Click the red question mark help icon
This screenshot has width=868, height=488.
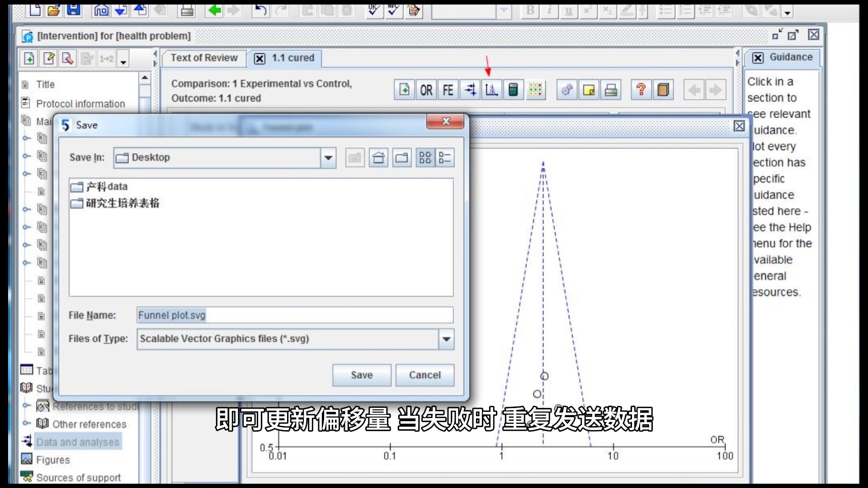tap(641, 90)
